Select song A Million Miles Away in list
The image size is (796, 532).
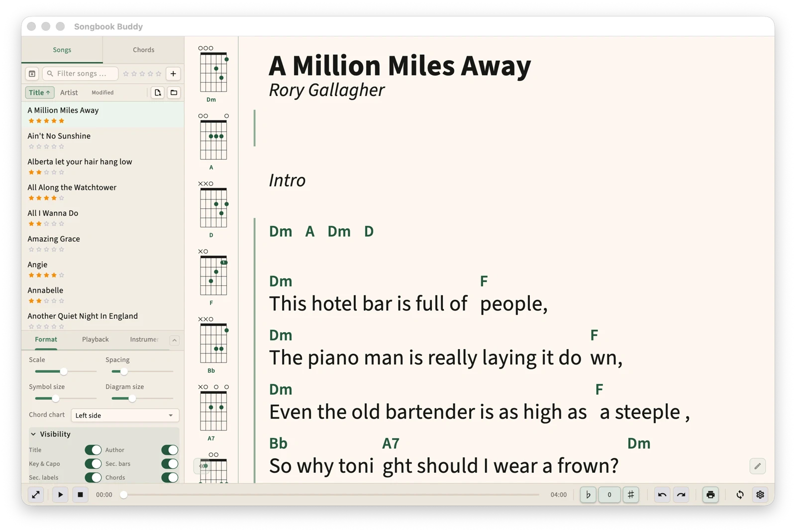click(x=102, y=114)
